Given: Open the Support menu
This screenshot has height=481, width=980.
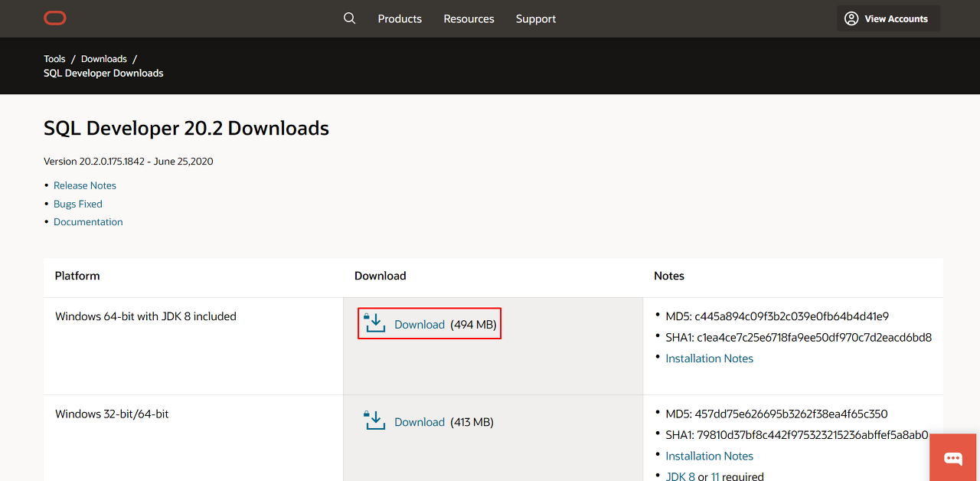Looking at the screenshot, I should (x=536, y=18).
